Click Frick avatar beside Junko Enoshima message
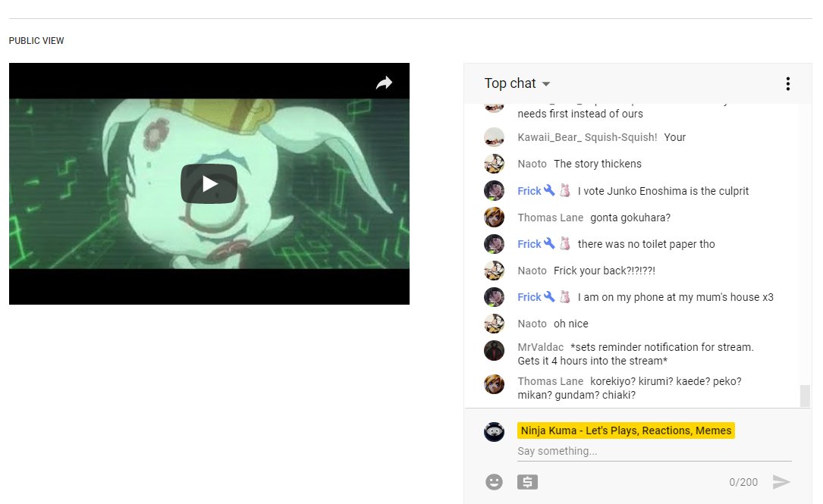The width and height of the screenshot is (823, 504). (494, 191)
